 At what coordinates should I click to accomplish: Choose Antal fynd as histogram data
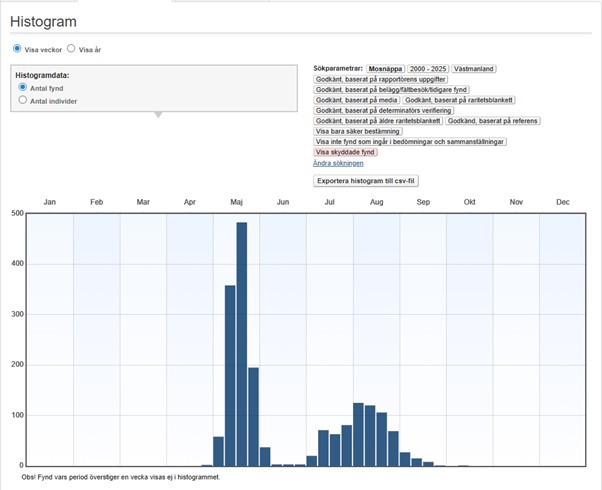pos(23,88)
